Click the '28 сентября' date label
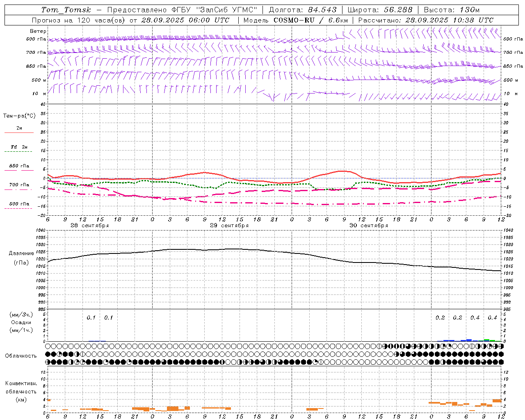Image resolution: width=525 pixels, height=420 pixels. [89, 226]
